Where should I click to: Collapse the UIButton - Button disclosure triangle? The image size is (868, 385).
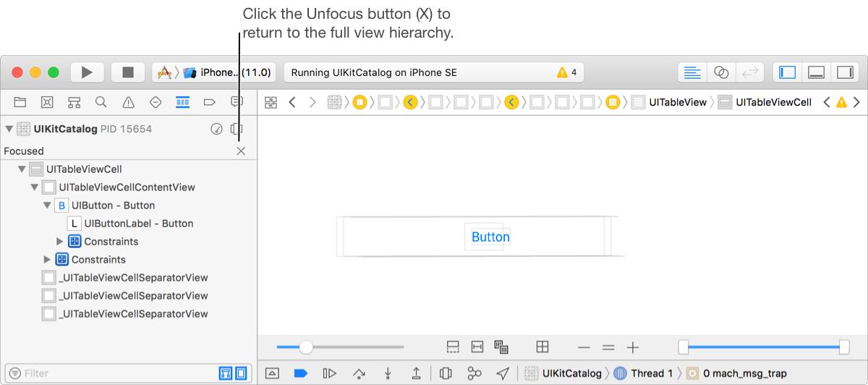(x=47, y=206)
